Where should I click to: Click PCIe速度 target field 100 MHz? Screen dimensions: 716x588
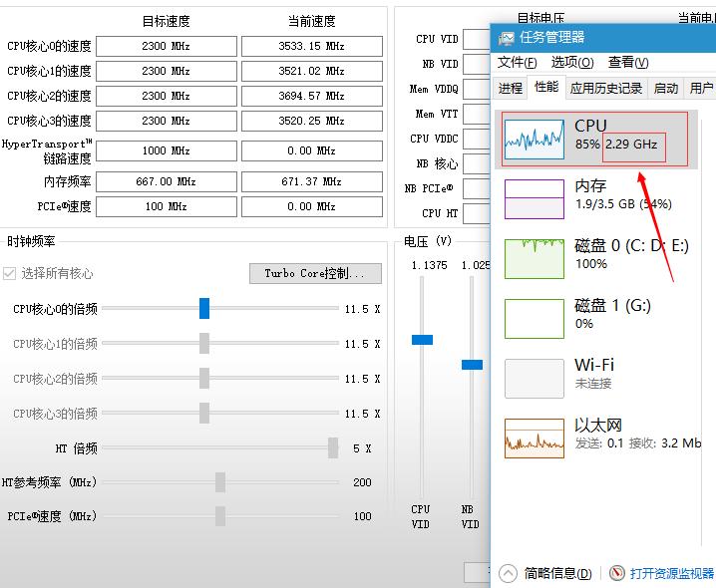coord(167,206)
